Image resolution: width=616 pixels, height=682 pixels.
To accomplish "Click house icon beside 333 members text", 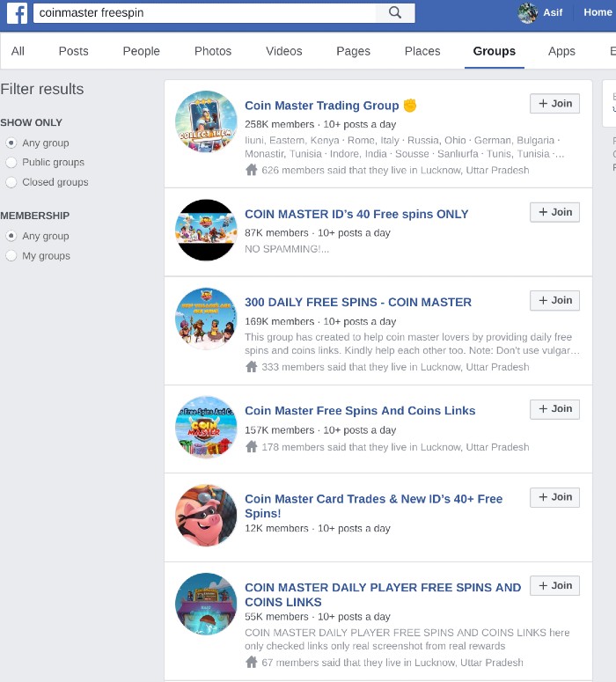I will [252, 367].
